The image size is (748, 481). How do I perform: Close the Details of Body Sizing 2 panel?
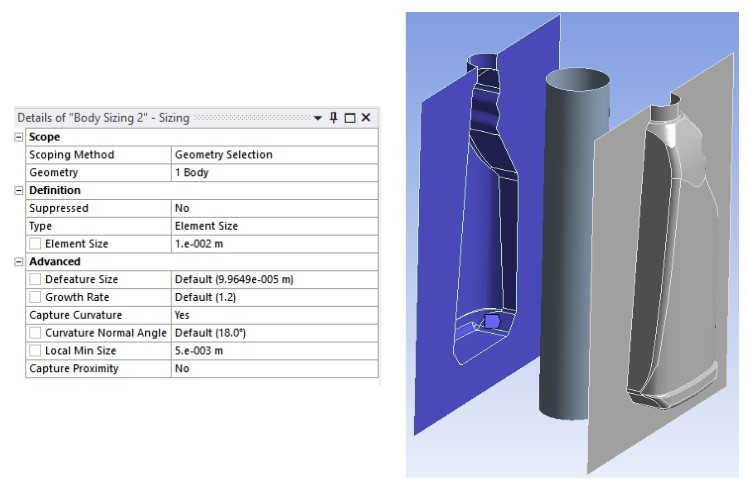pyautogui.click(x=366, y=118)
